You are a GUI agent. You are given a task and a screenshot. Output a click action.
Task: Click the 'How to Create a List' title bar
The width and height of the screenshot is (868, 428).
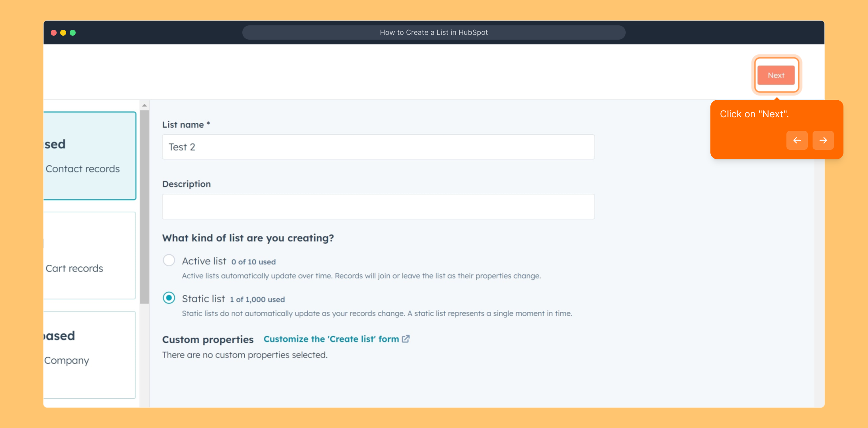[434, 32]
